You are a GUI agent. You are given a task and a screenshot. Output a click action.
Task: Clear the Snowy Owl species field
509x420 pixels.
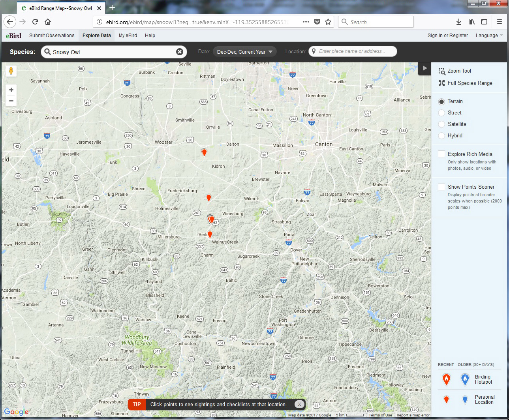[x=180, y=52]
